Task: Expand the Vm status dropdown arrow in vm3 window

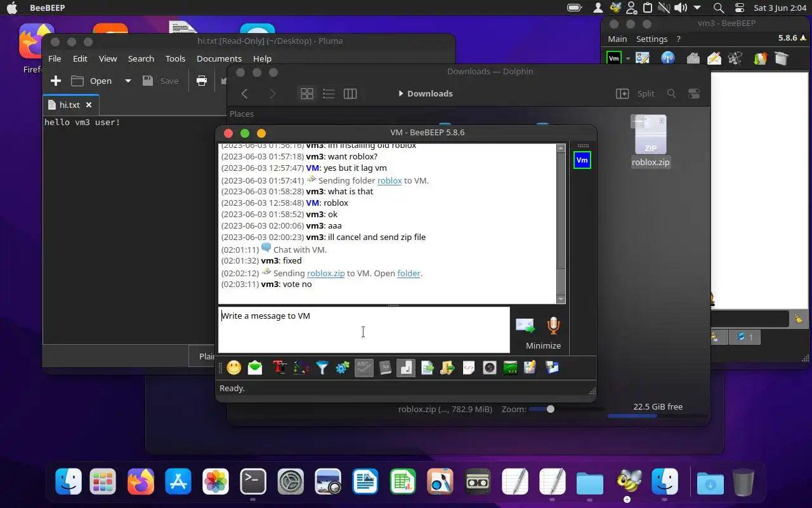Action: (628, 58)
